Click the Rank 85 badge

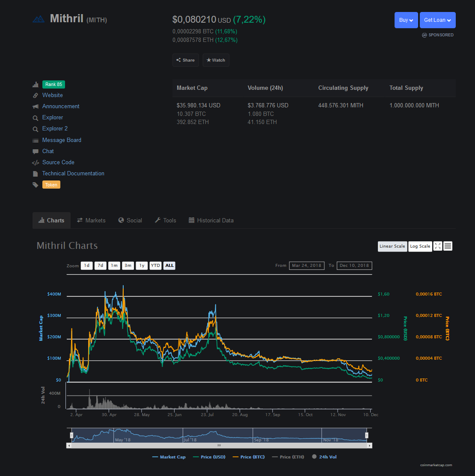(54, 84)
